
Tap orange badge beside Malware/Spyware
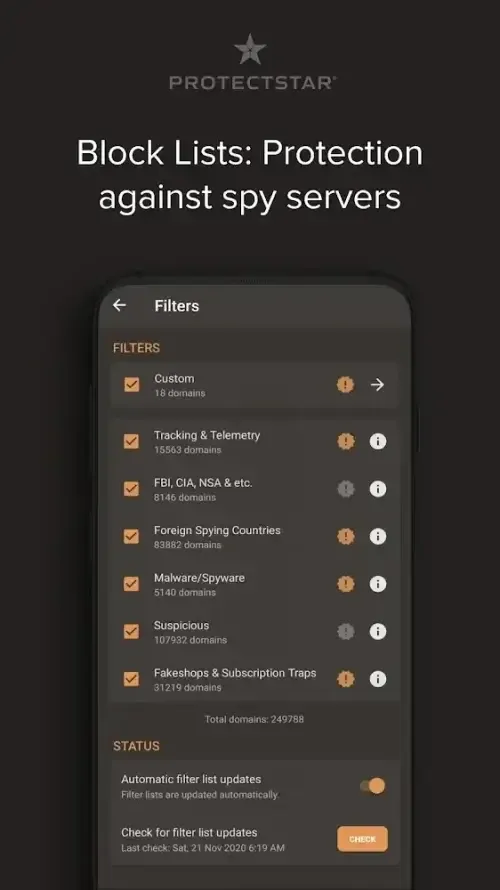(346, 584)
